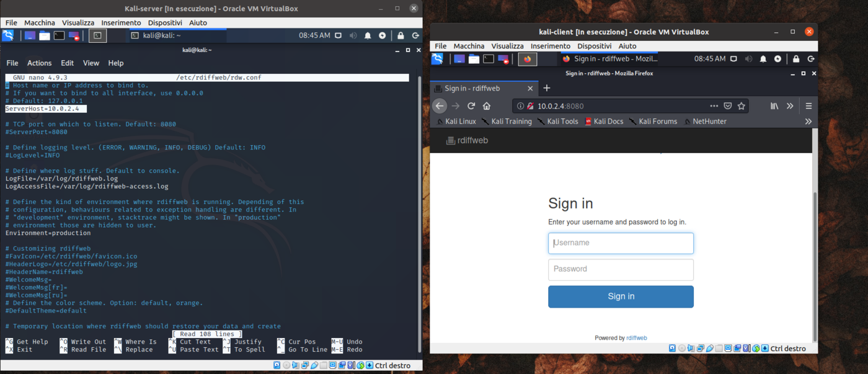Viewport: 868px width, 374px height.
Task: Click the VirtualBox USB devices status icon
Action: (x=710, y=348)
